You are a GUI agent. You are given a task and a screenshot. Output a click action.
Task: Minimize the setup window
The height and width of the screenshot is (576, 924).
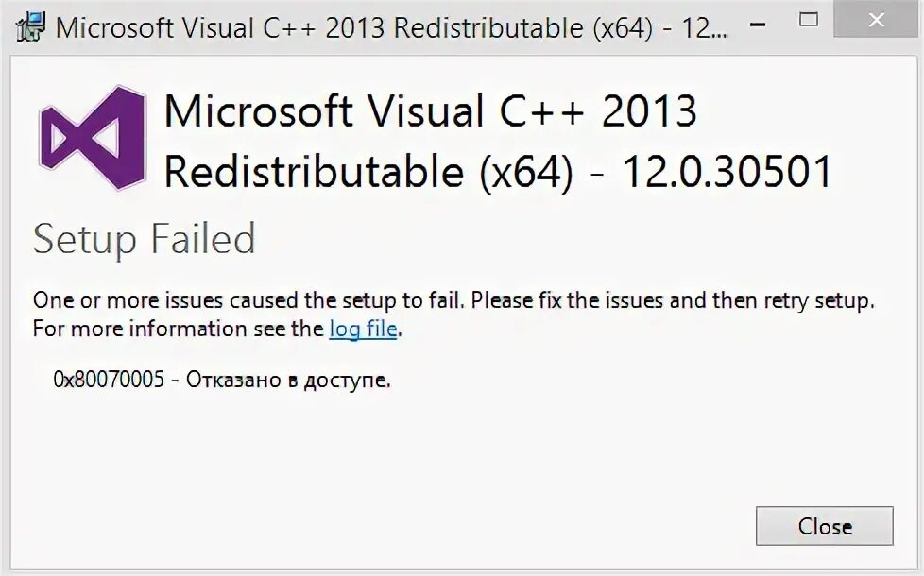click(759, 25)
